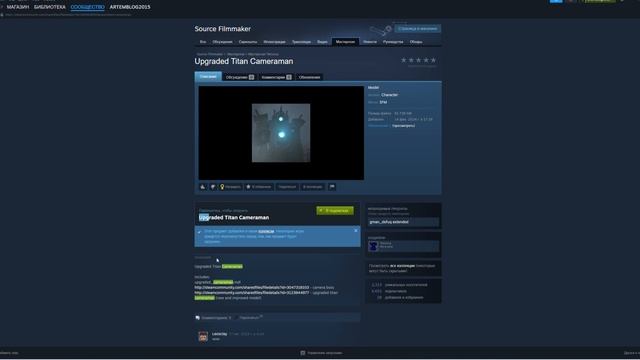Open the Скриншоты hub tab

tap(248, 42)
